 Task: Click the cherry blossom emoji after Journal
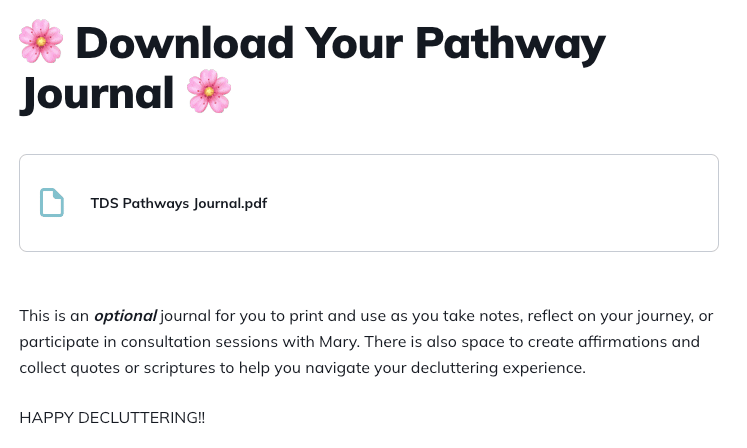coord(209,91)
